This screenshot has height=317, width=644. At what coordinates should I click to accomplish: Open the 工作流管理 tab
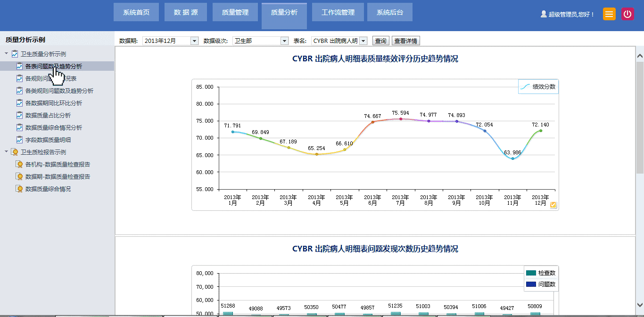338,12
